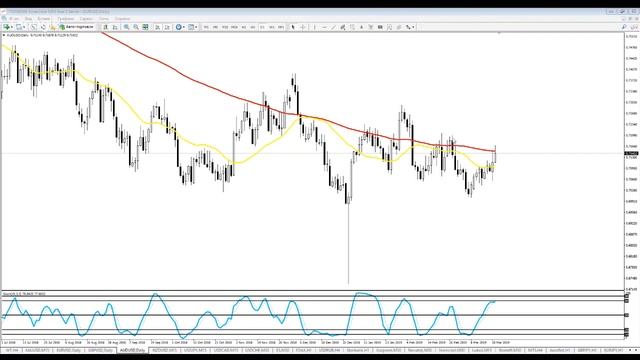Screen dimensions: 640x360
Task: Switch to the USDCAD,M15 chart tab
Action: 226,350
